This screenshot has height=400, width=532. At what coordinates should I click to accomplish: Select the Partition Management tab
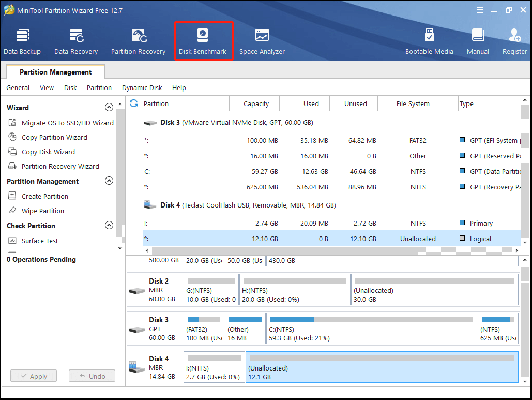pos(56,72)
